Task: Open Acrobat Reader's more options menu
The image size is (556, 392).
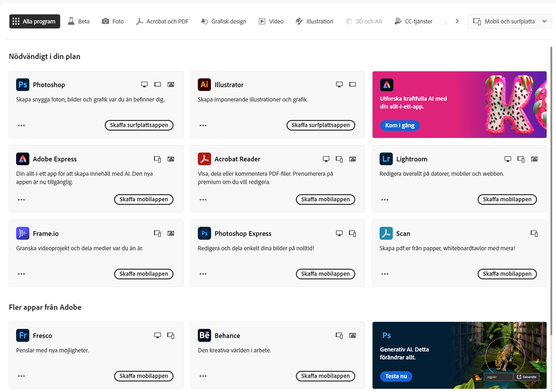Action: coord(203,199)
